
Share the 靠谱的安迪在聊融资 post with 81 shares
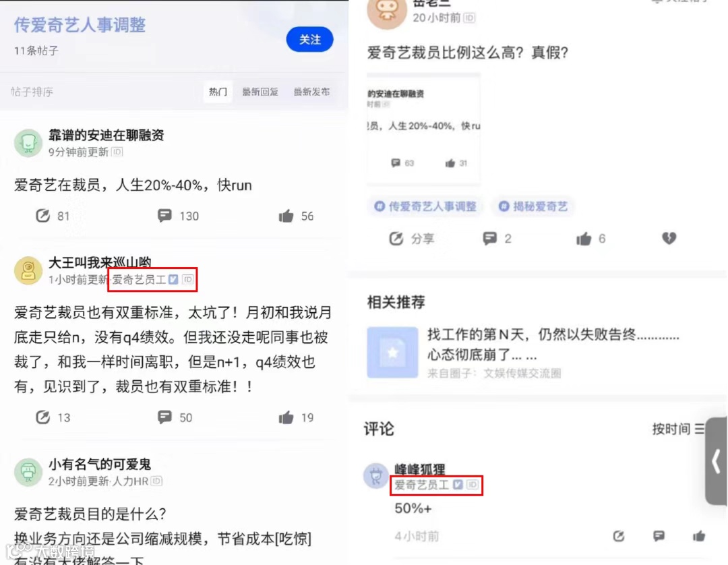pos(42,216)
